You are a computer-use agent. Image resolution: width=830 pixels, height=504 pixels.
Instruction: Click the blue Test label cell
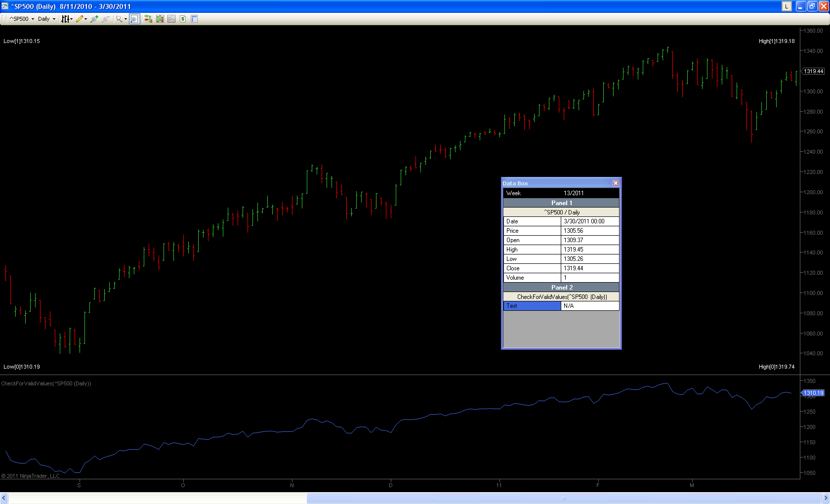pos(532,306)
